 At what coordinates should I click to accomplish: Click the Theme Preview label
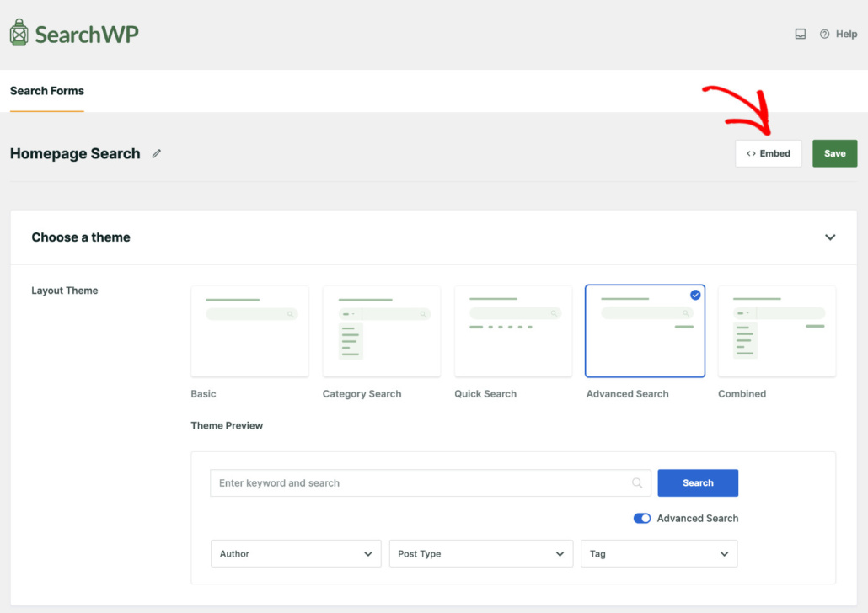coord(227,425)
